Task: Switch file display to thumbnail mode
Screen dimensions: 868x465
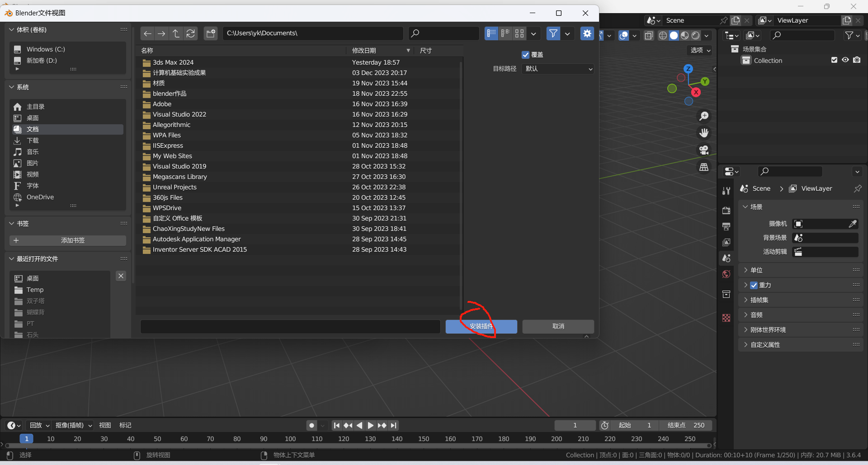Action: (519, 33)
